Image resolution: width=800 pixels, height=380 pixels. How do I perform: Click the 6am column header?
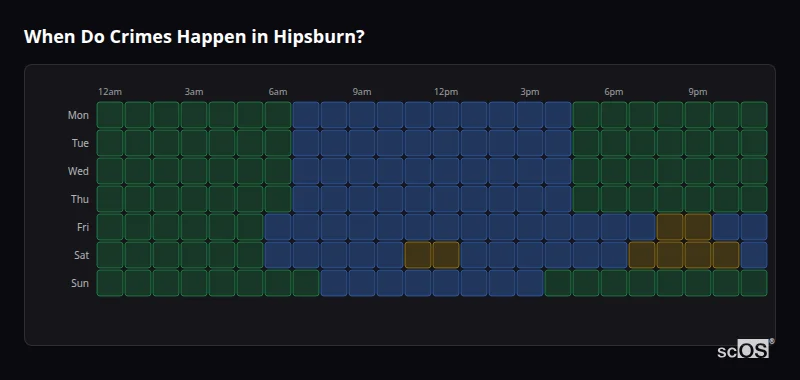[278, 92]
